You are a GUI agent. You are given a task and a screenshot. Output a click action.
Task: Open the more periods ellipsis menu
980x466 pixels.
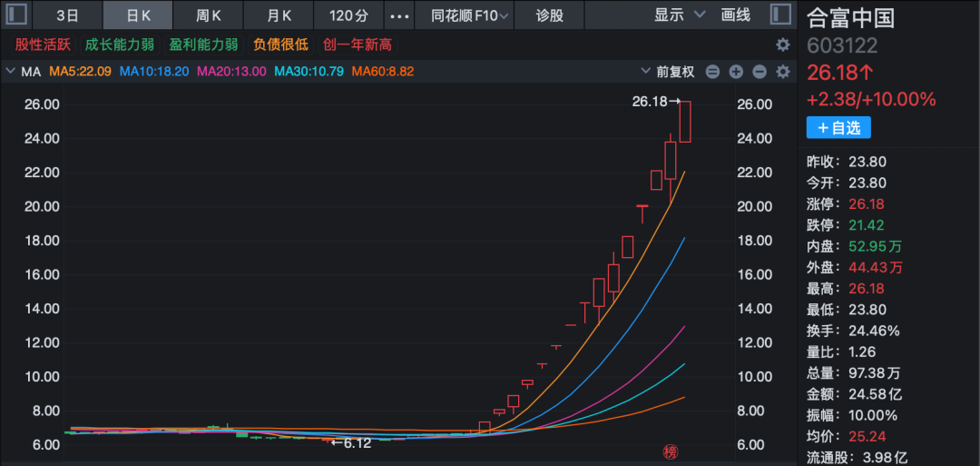pos(398,15)
